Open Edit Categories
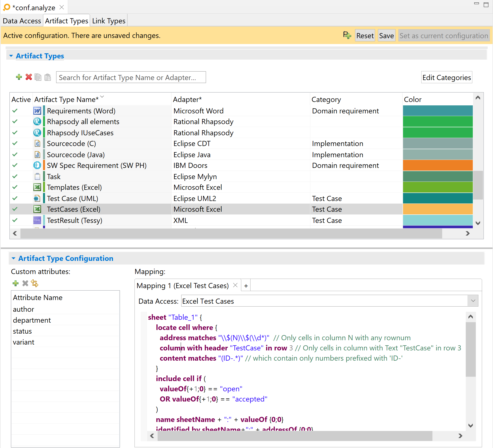Viewport: 493px width, 448px height. point(447,77)
